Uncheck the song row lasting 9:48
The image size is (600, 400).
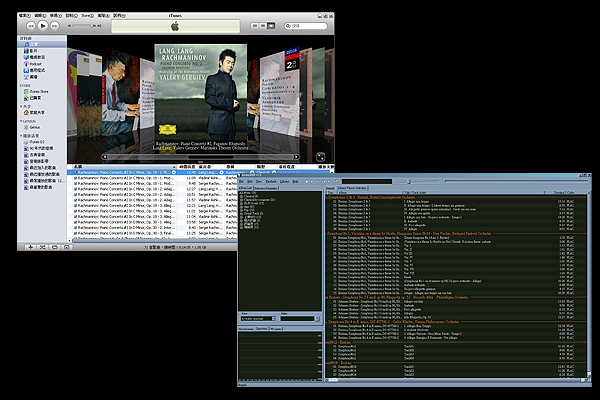[75, 183]
